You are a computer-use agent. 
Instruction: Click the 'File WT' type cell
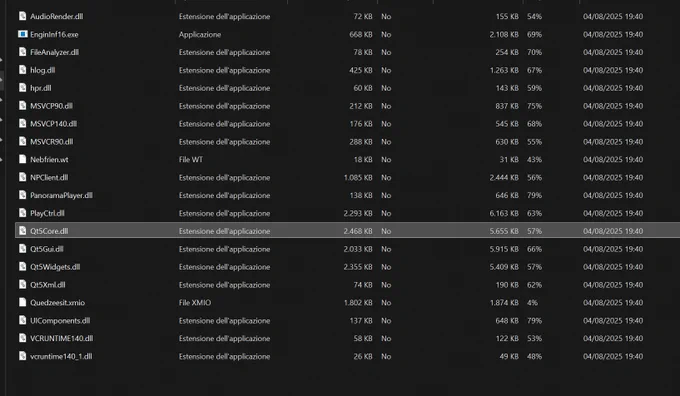click(191, 160)
